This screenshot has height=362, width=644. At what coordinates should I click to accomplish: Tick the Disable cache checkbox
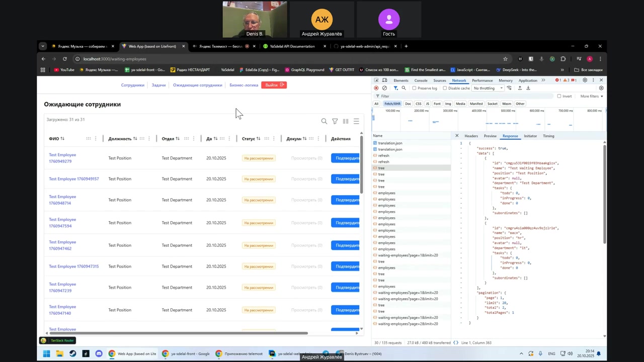click(445, 88)
